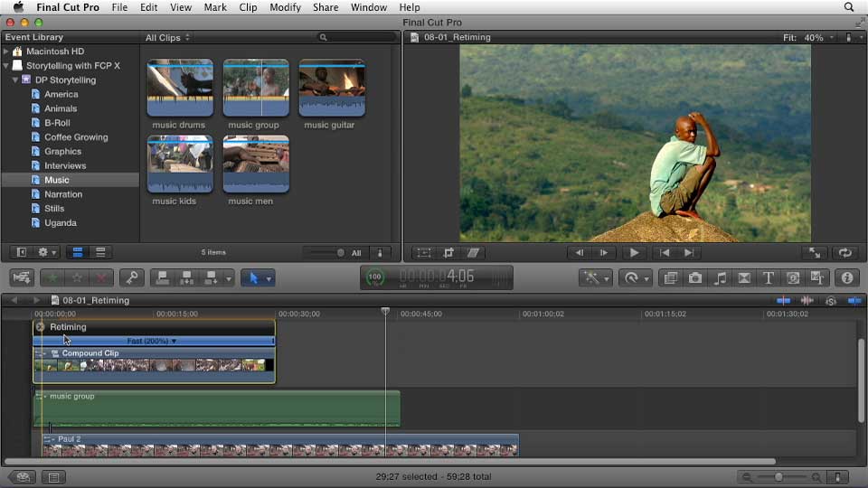Click the keyword editor key icon
Image resolution: width=868 pixels, height=488 pixels.
point(130,278)
